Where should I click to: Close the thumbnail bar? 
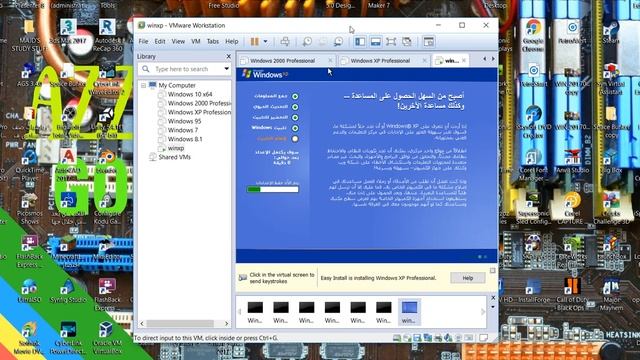point(493,298)
